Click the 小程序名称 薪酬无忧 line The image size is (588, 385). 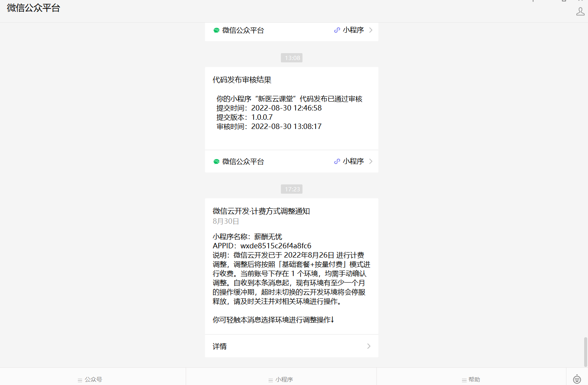247,236
